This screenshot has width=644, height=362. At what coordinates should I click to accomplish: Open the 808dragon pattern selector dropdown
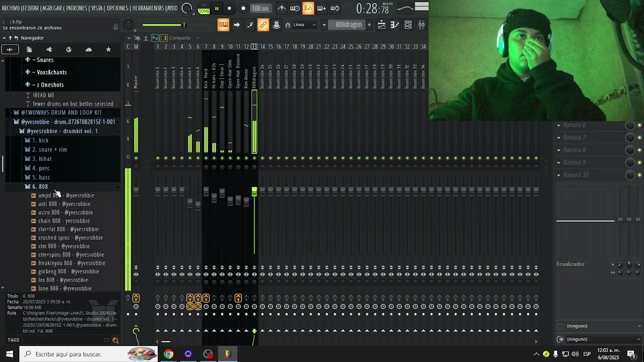pos(325,25)
